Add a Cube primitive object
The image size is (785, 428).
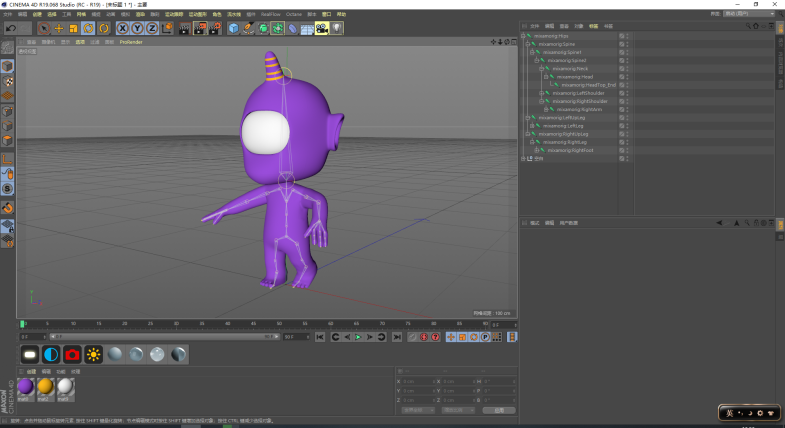233,28
